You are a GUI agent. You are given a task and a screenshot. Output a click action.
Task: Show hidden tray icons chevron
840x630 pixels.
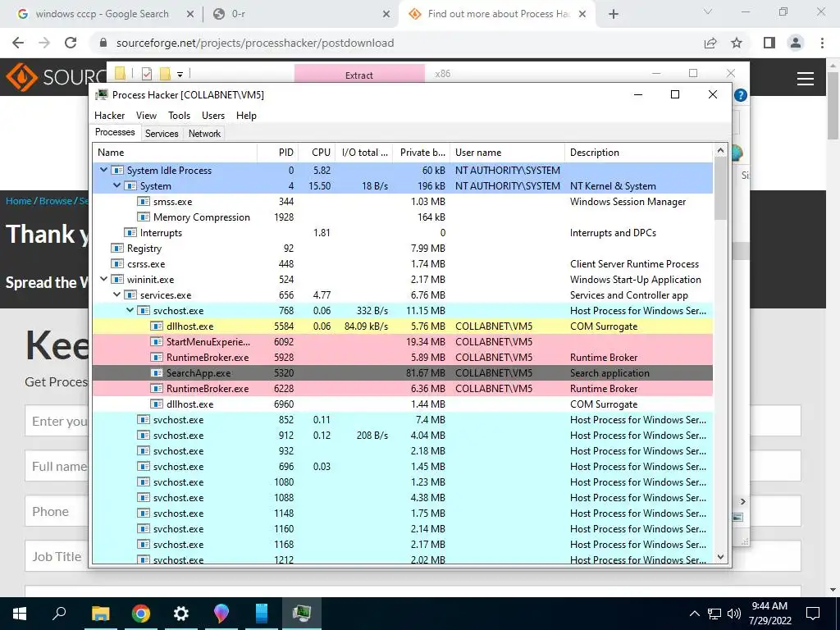pos(694,614)
